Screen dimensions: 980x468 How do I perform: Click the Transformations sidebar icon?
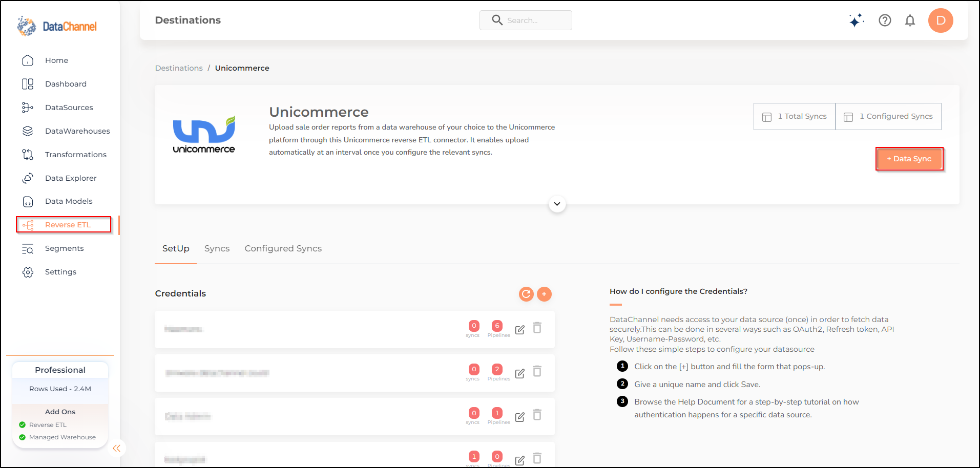click(28, 155)
